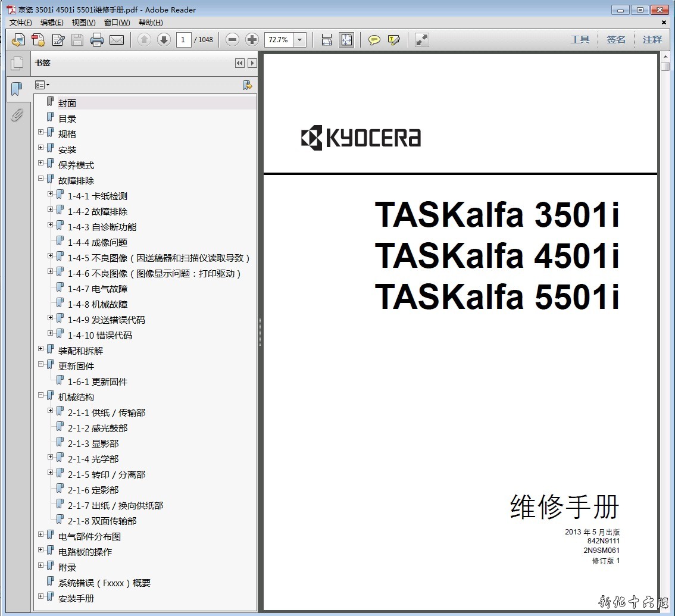Show the page thumbnails panel
The width and height of the screenshot is (675, 616).
[17, 63]
